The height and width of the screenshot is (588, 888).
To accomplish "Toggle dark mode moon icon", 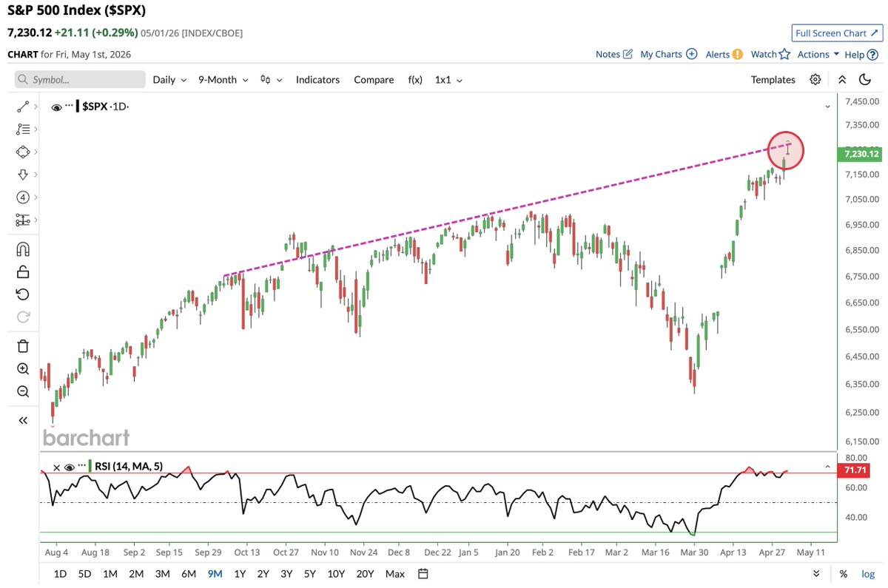I will [x=864, y=80].
